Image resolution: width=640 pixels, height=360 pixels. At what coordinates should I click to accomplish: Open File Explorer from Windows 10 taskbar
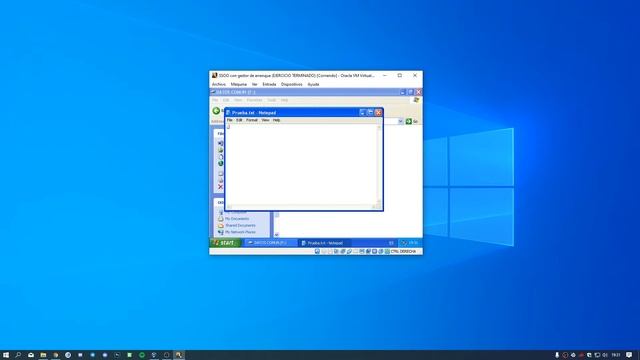[x=43, y=355]
